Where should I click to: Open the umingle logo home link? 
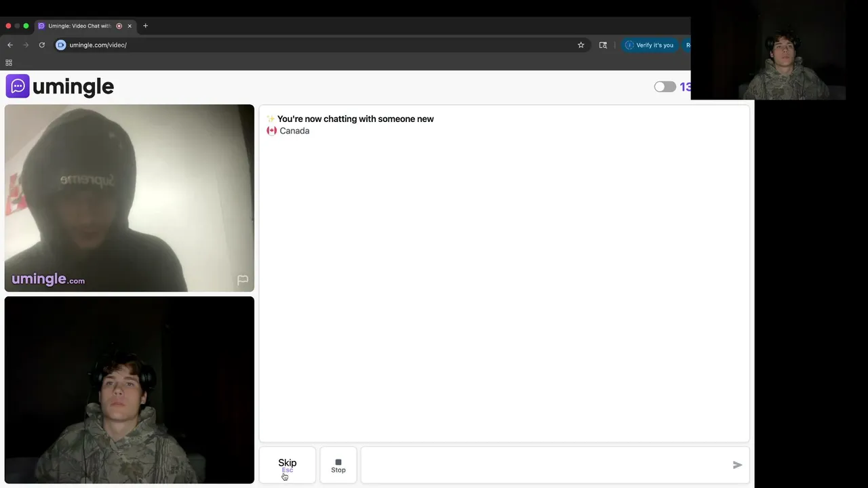(x=60, y=86)
